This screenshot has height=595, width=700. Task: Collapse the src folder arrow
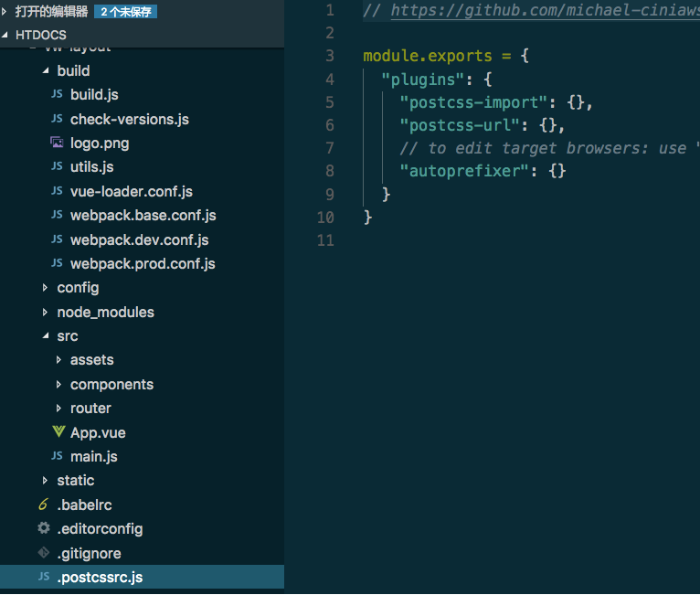click(46, 335)
